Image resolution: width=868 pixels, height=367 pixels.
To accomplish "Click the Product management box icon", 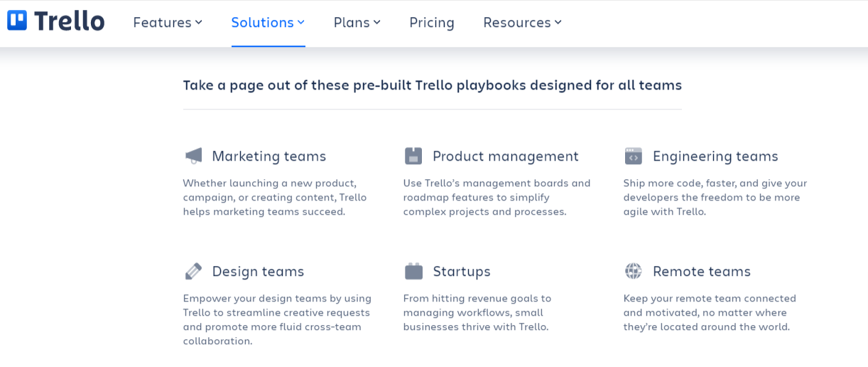I will click(413, 156).
